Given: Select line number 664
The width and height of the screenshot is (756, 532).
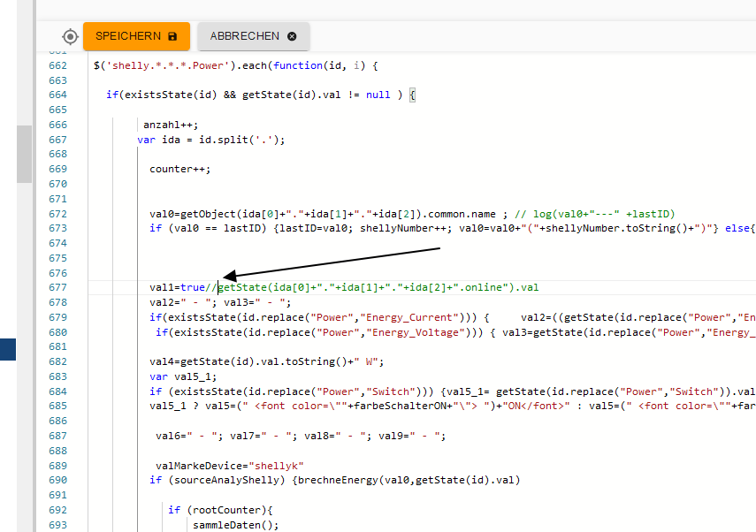Looking at the screenshot, I should (x=57, y=95).
